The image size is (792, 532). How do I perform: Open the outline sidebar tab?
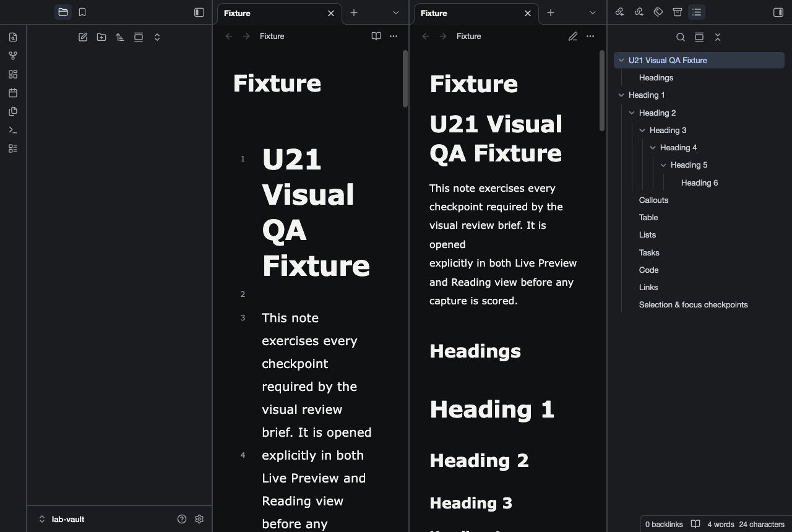click(x=697, y=12)
